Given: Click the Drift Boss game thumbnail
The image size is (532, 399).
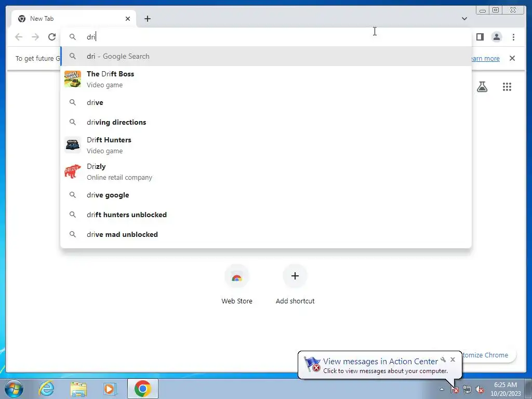Looking at the screenshot, I should coord(73,79).
